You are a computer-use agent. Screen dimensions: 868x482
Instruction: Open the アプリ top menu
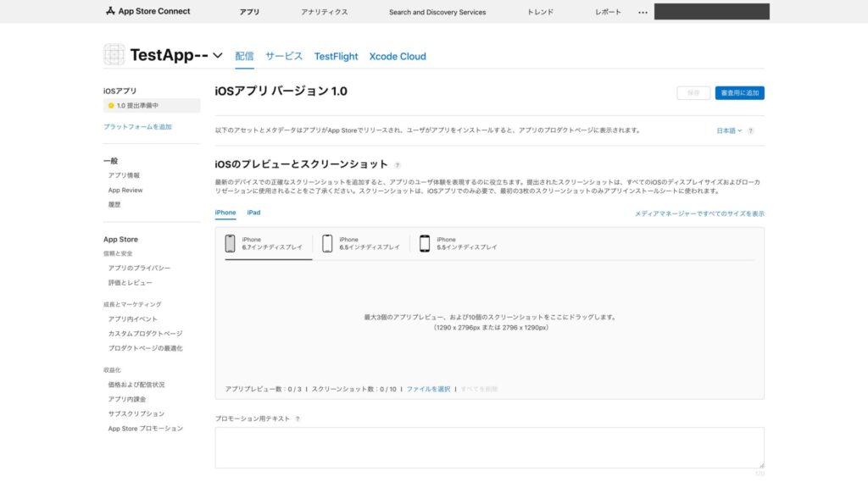pos(249,12)
